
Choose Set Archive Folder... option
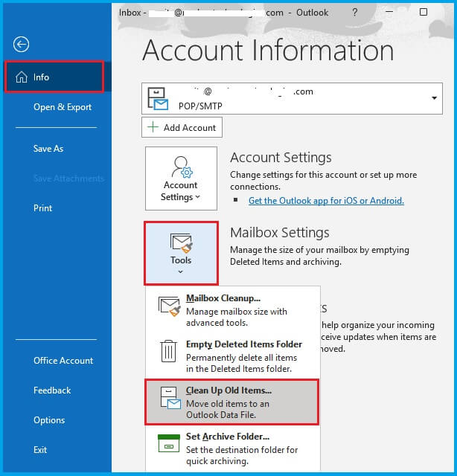click(x=233, y=448)
